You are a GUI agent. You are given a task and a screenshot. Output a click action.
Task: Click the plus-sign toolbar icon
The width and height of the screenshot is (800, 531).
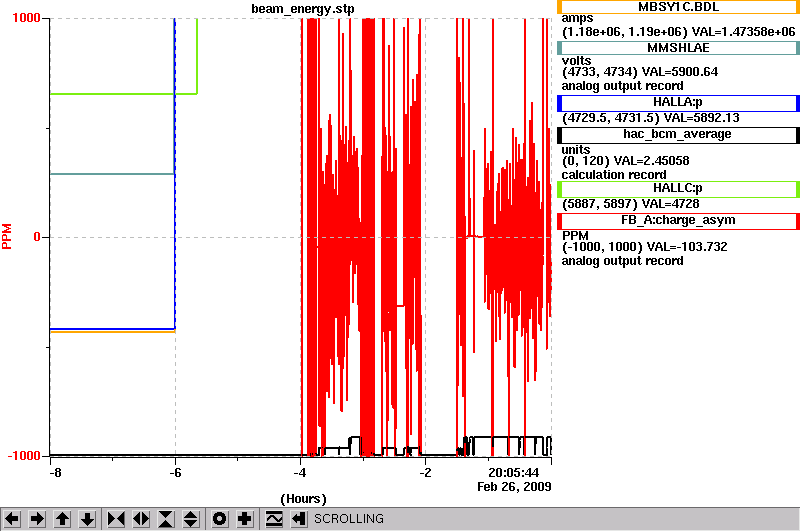(x=245, y=519)
